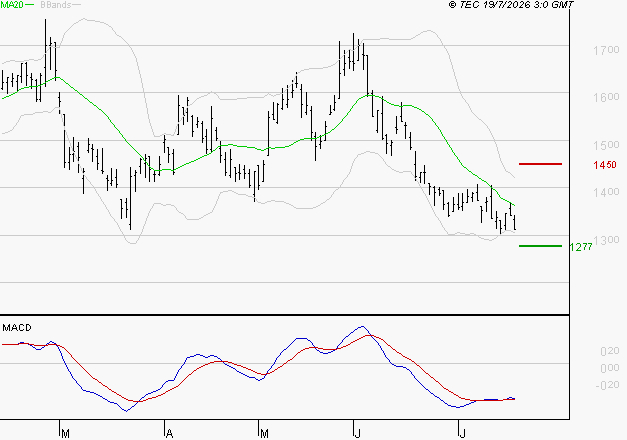Viewport: 627px width, 440px height.
Task: Click the first J month label
Action: pos(357,434)
